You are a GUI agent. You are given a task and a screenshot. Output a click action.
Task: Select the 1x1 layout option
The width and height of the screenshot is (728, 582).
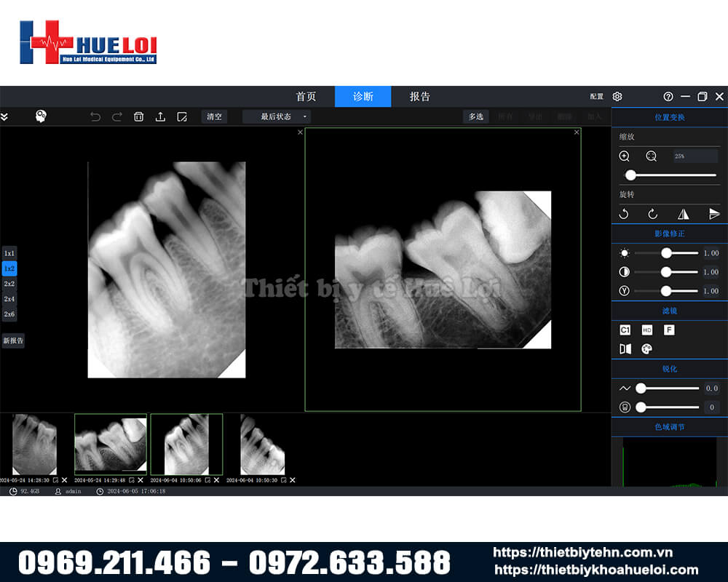9,253
